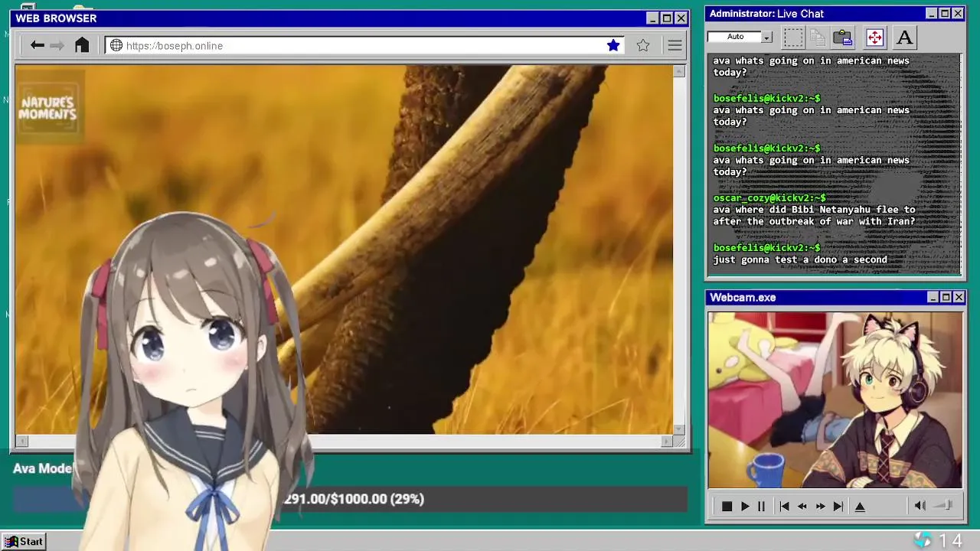
Task: Open the Auto dropdown in Live Chat
Action: (x=766, y=37)
